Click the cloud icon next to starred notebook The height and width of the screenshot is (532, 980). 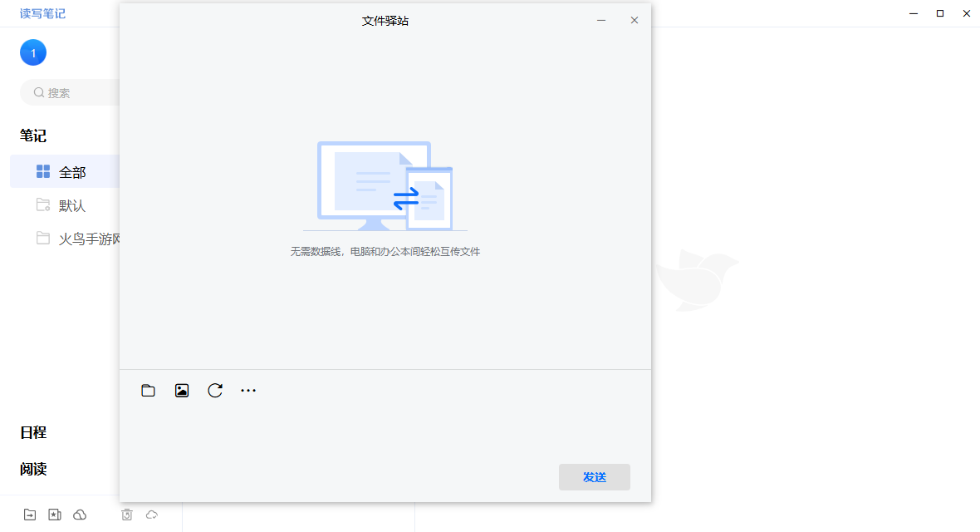tap(80, 515)
